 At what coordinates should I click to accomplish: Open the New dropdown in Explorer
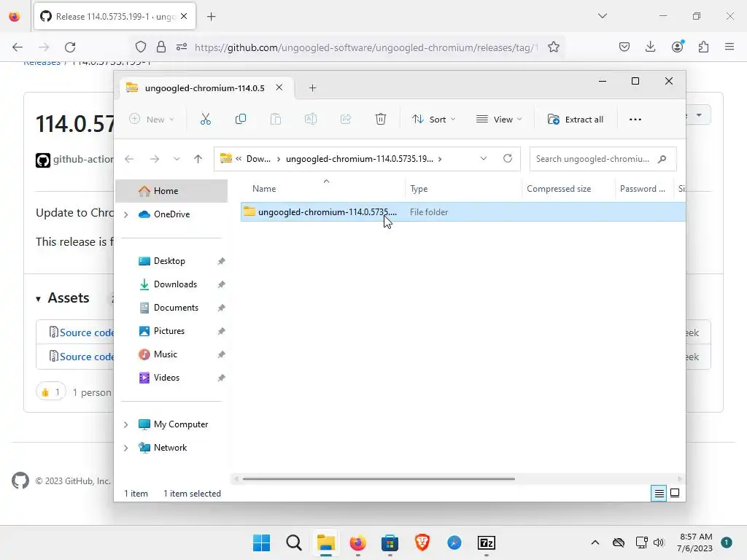point(152,120)
